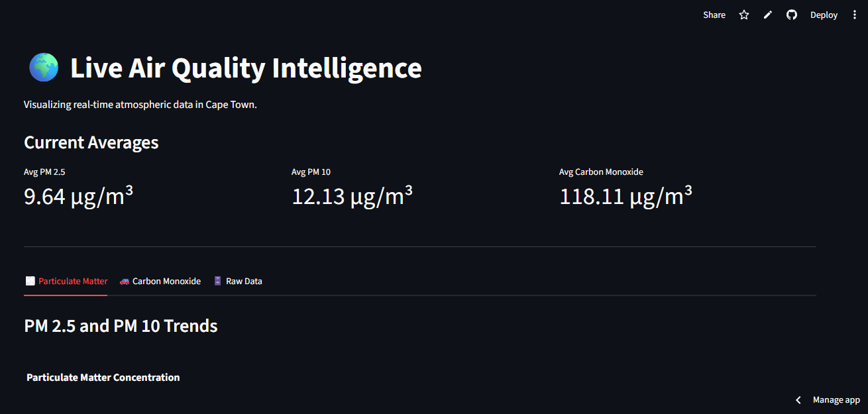Click the Avg Carbon Monoxide metric value

coord(625,196)
